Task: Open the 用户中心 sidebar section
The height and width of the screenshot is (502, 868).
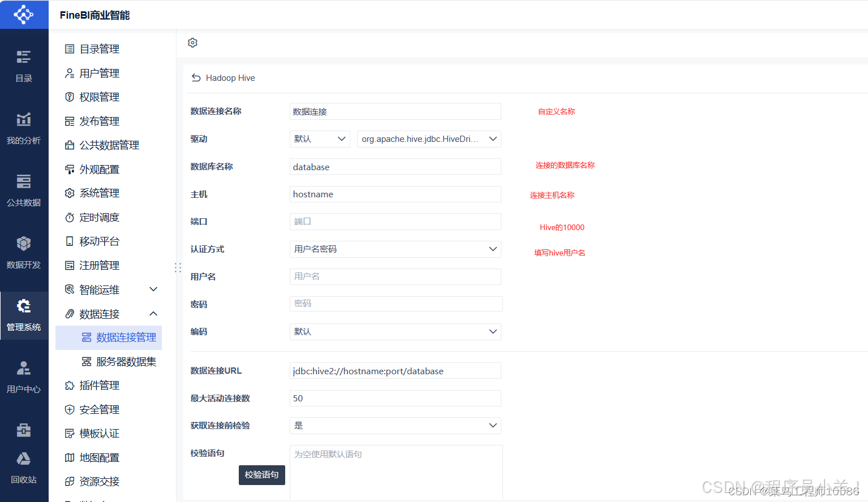Action: (24, 377)
